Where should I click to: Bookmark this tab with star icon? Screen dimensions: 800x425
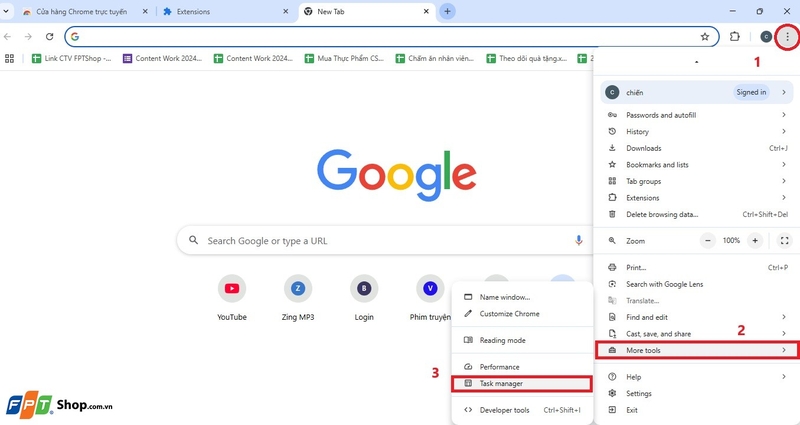click(x=705, y=37)
